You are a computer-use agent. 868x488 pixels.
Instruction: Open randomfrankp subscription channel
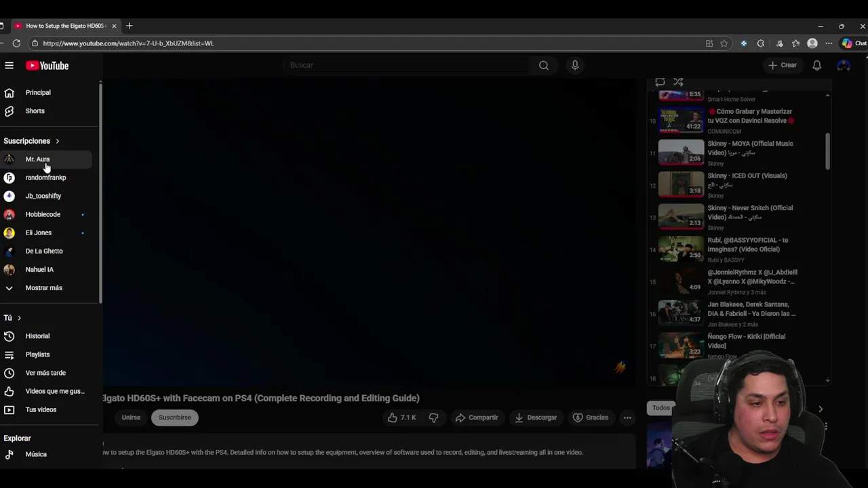click(x=46, y=178)
